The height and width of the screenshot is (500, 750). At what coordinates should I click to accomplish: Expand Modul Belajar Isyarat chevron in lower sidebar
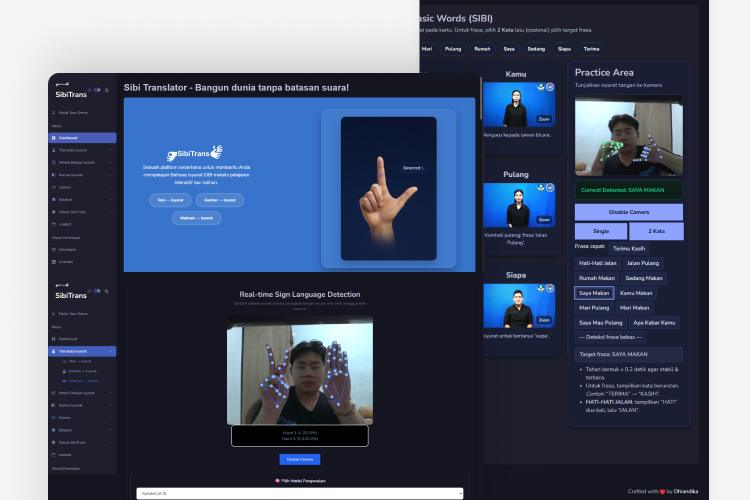[x=110, y=393]
